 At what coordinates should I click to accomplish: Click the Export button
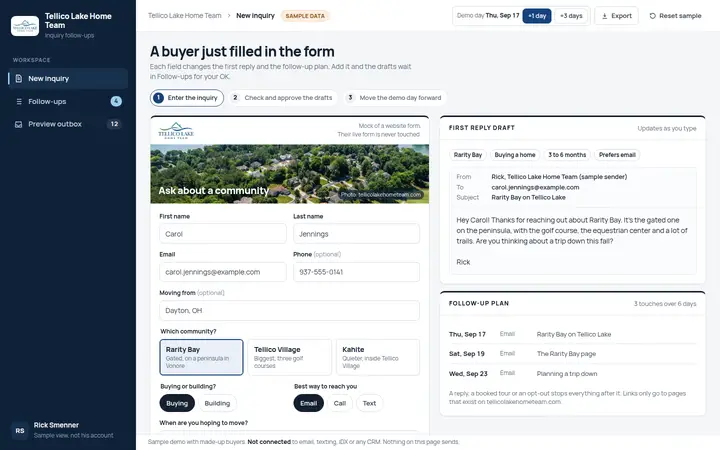coord(616,16)
